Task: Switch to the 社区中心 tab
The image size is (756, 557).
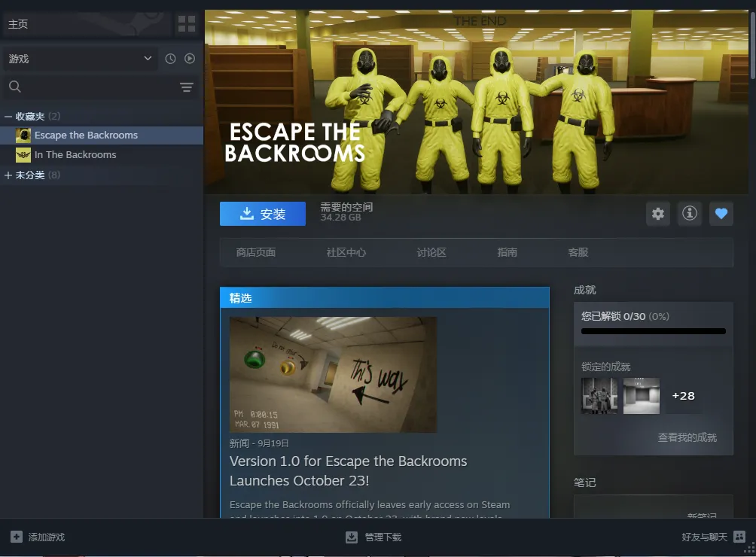Action: [346, 253]
